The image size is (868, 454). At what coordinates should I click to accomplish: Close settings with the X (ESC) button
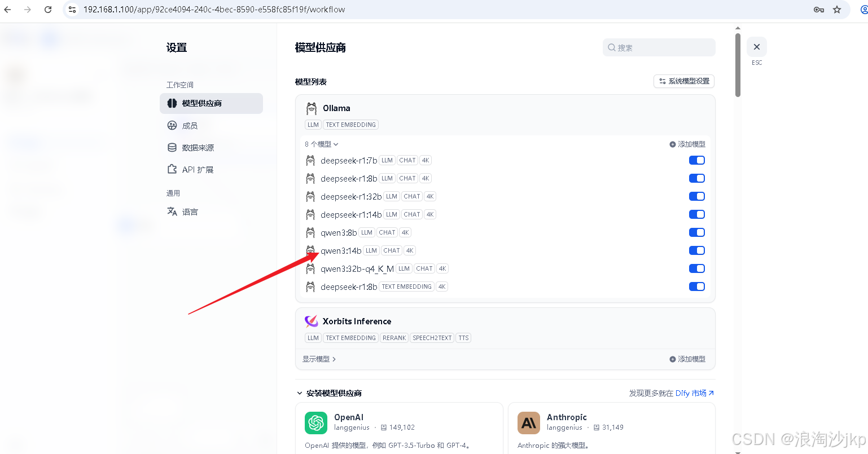point(757,47)
